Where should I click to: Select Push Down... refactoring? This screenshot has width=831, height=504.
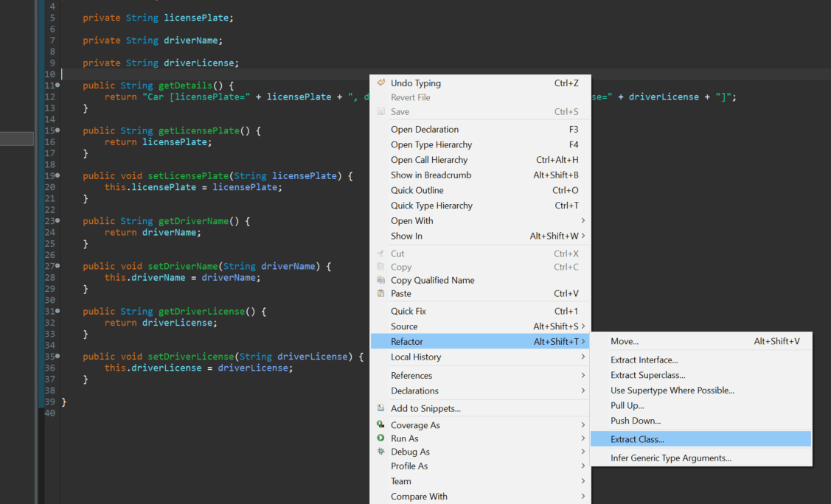pos(701,421)
